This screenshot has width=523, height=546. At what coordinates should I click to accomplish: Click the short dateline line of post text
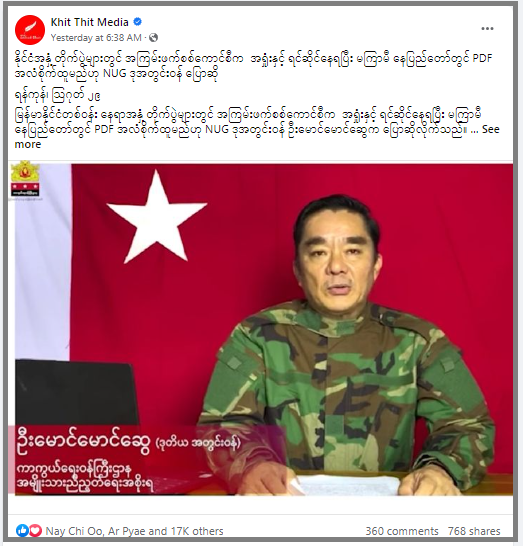point(58,95)
